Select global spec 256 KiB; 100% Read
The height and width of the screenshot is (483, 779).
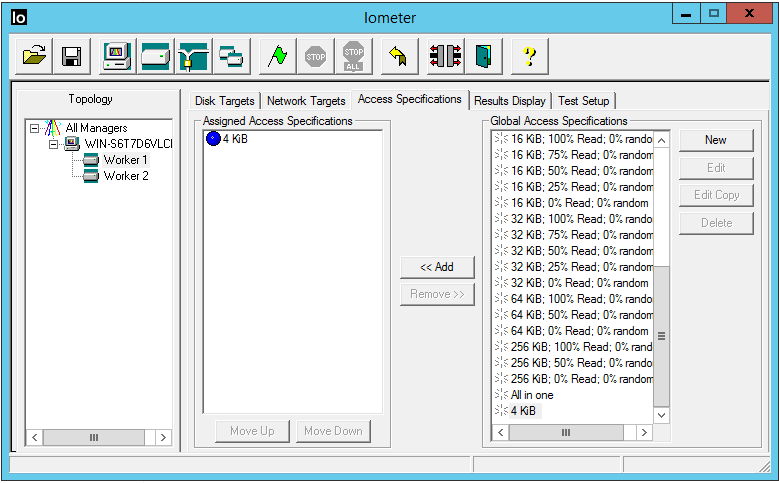click(581, 347)
